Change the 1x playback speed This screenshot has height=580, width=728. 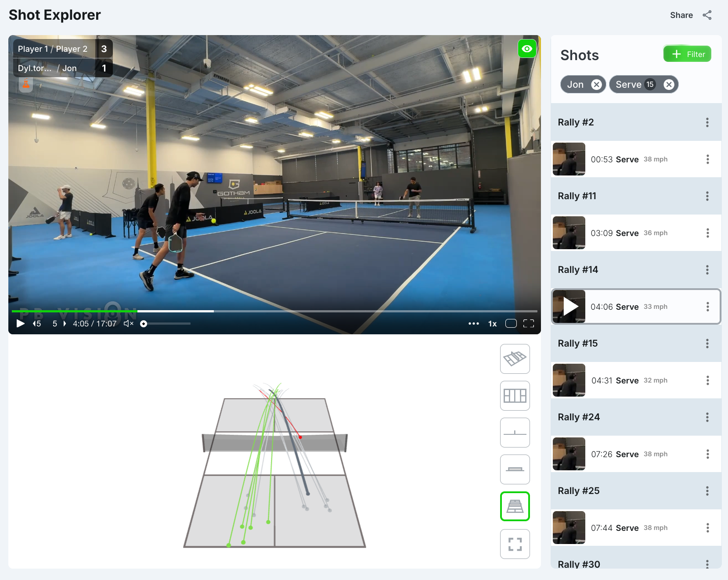pyautogui.click(x=492, y=323)
